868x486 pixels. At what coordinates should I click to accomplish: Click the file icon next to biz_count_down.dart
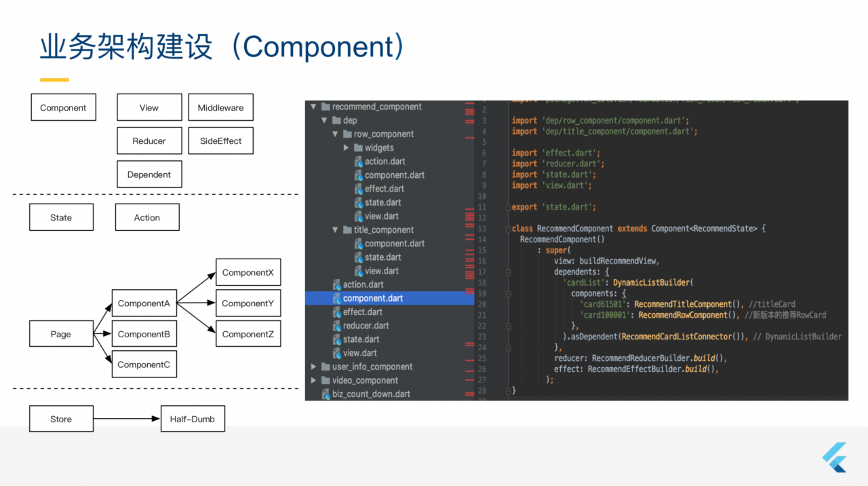(x=325, y=394)
